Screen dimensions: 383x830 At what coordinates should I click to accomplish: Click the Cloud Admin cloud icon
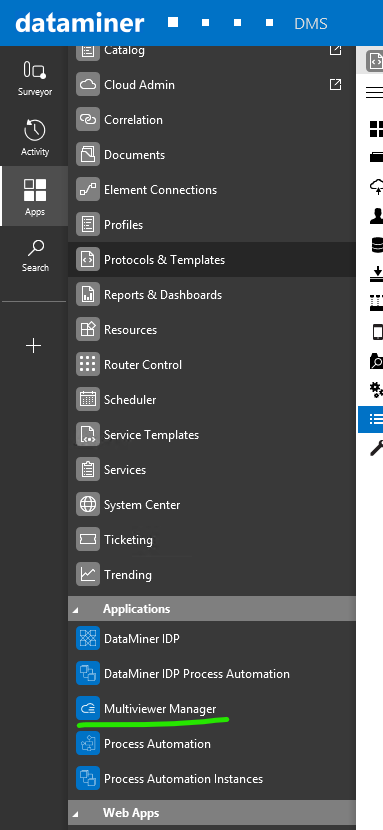point(88,85)
